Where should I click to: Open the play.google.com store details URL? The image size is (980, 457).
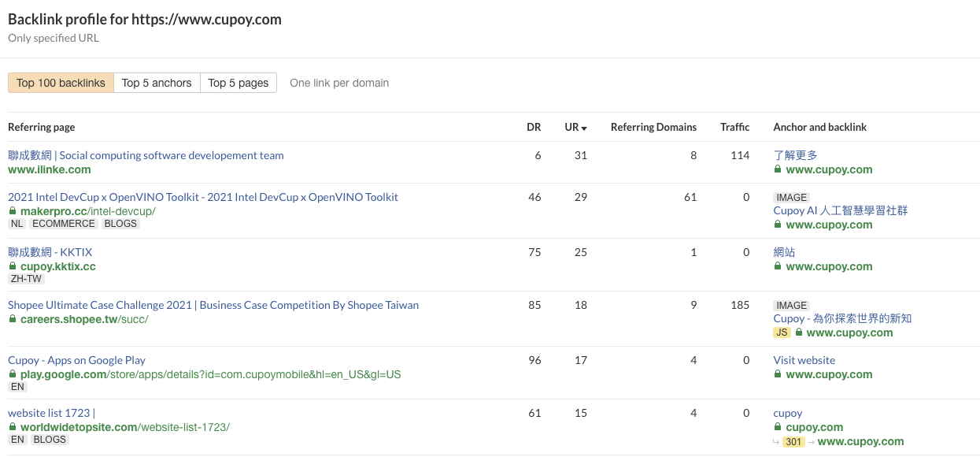click(x=211, y=374)
